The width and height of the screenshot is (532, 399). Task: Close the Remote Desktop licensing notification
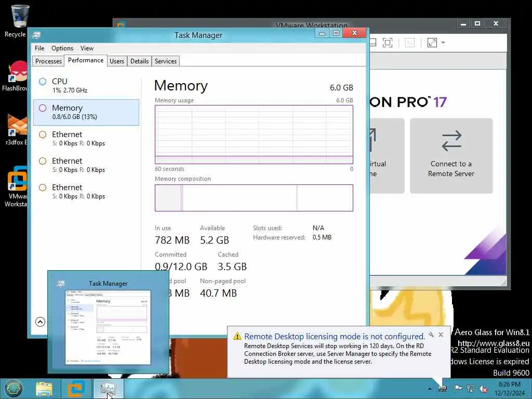[441, 335]
